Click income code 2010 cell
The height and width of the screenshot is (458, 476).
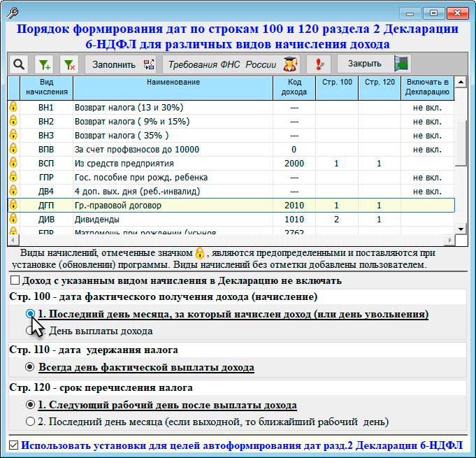294,206
